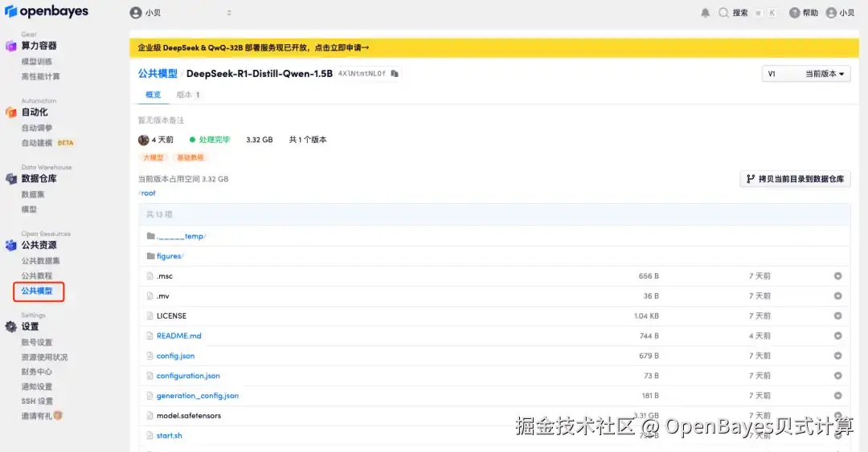
Task: Open 账号设置 in sidebar
Action: point(36,343)
